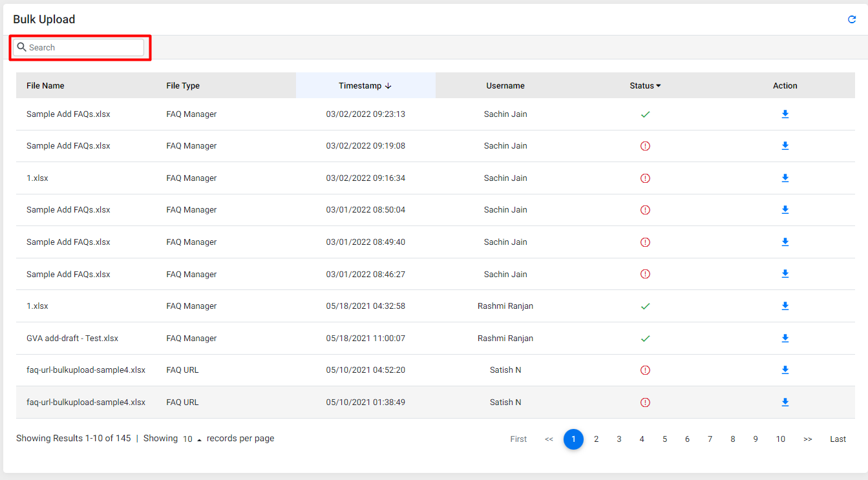Click "FAQ URL" in the 01:38:49 row
This screenshot has width=868, height=480.
[182, 402]
